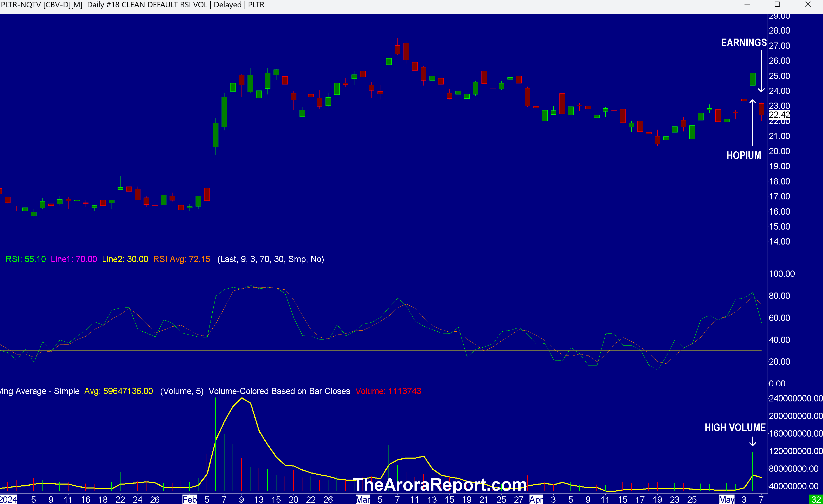This screenshot has width=823, height=504.
Task: Click the tall green volume bar in early May
Action: 753,471
